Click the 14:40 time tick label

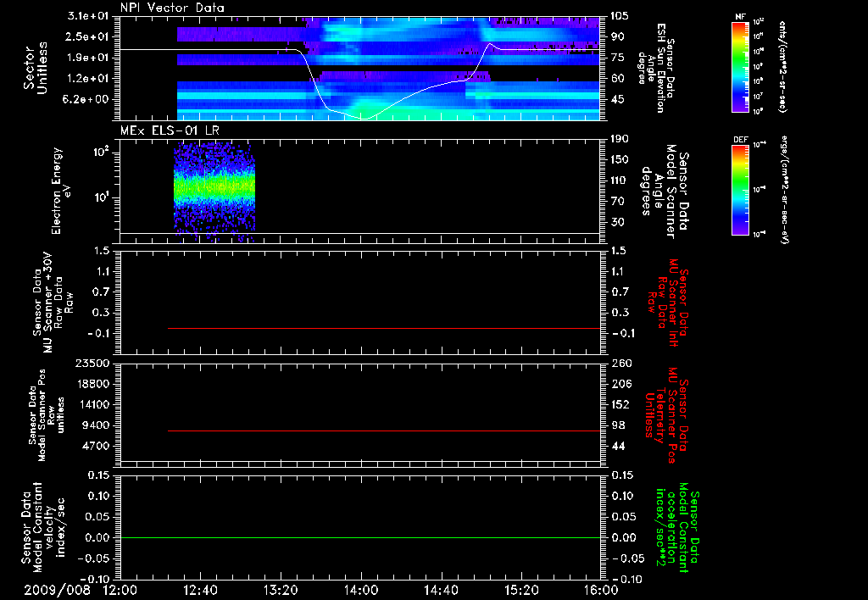point(441,590)
